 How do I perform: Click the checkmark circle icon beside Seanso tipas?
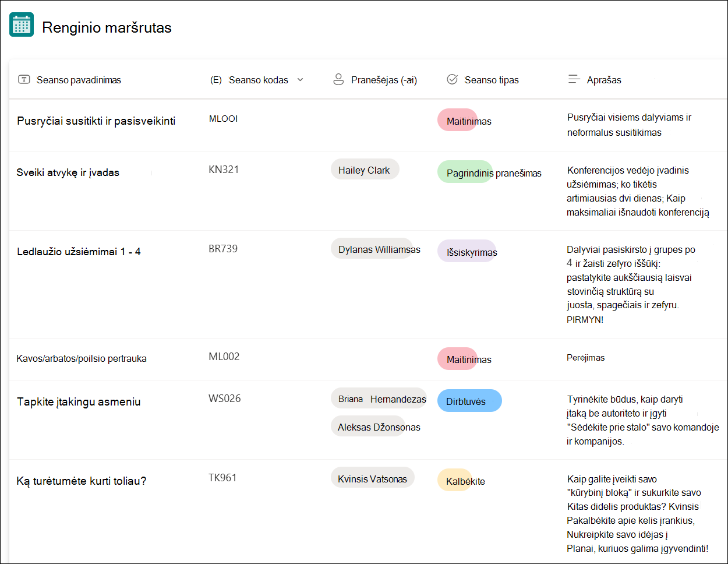pos(452,79)
